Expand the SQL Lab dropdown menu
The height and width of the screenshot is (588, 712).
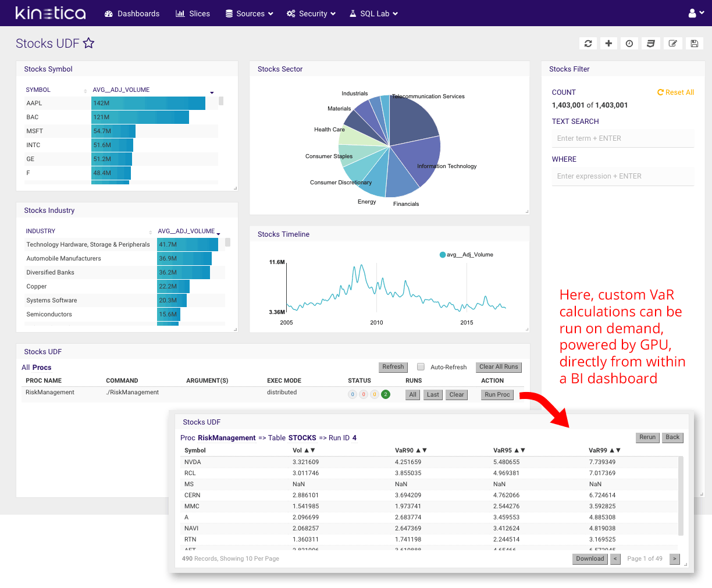tap(373, 13)
